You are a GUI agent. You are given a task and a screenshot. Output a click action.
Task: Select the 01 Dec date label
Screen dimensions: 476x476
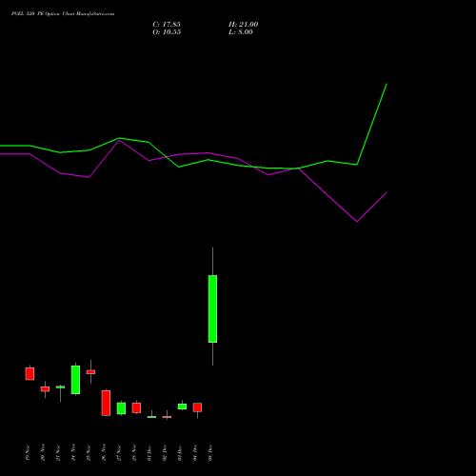coord(149,452)
